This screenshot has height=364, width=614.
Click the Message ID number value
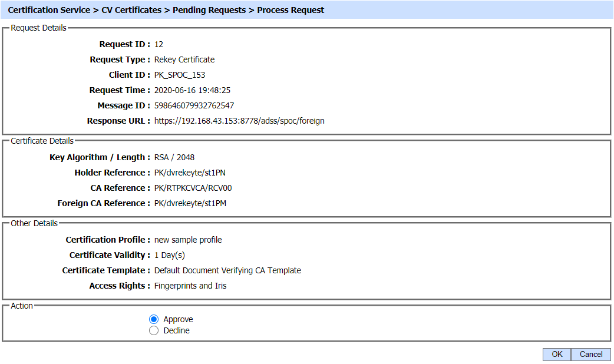[194, 105]
